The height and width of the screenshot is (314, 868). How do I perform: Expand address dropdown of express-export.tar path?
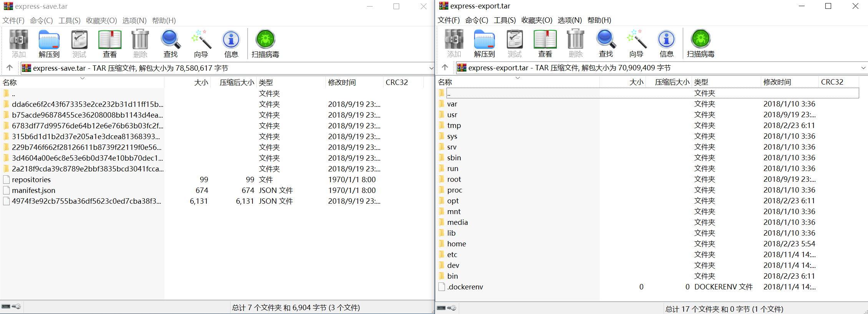[863, 68]
